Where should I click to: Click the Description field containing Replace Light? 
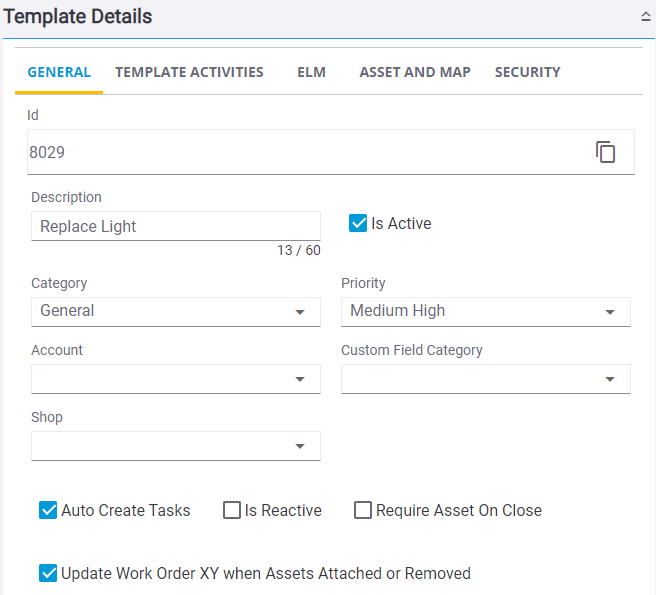176,226
